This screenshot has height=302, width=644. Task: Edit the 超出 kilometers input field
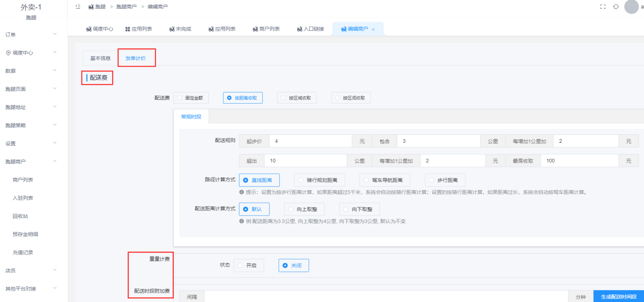306,161
